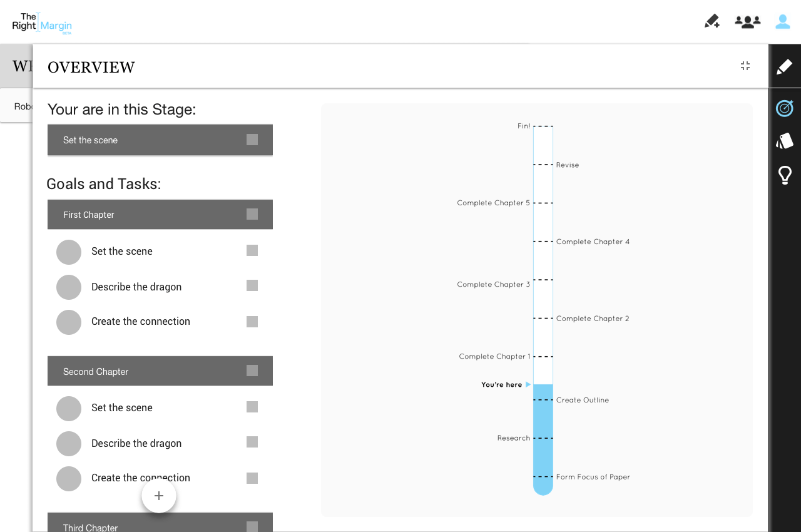The image size is (801, 532).
Task: Open the lightbulb ideas icon
Action: (785, 175)
